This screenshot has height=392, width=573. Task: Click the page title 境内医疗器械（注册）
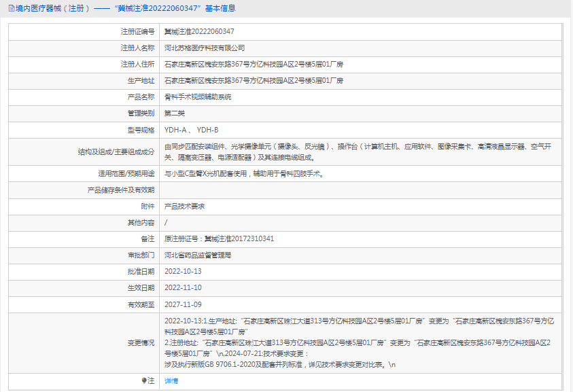tap(52, 8)
